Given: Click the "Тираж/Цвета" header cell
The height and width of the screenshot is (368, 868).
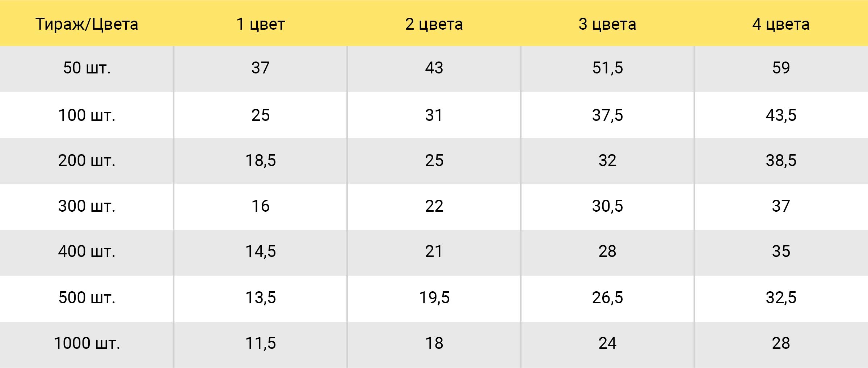Looking at the screenshot, I should tap(87, 24).
